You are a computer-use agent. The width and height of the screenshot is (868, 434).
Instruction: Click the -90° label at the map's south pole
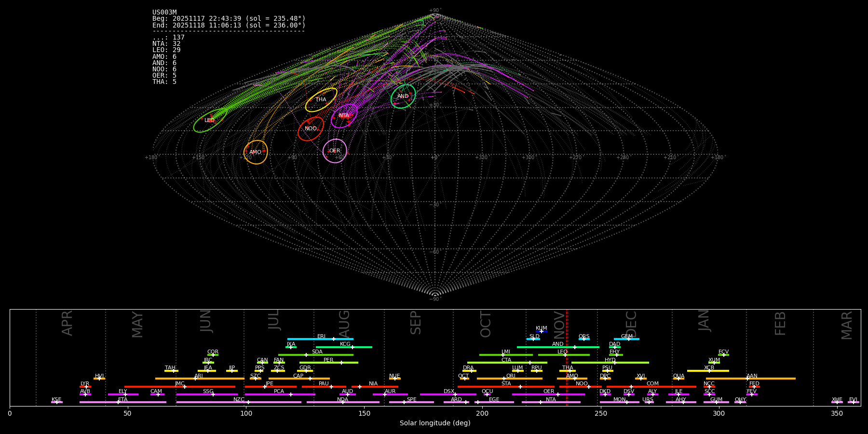coord(435,299)
